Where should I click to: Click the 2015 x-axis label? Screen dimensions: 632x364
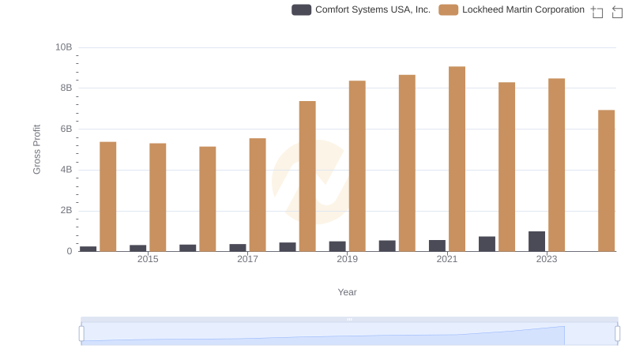point(148,259)
